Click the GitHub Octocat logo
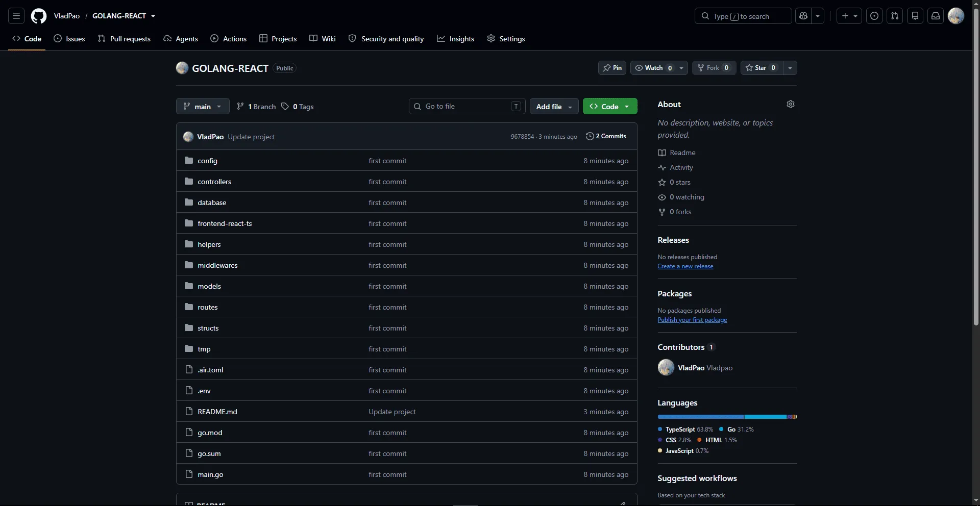The image size is (980, 506). tap(39, 16)
